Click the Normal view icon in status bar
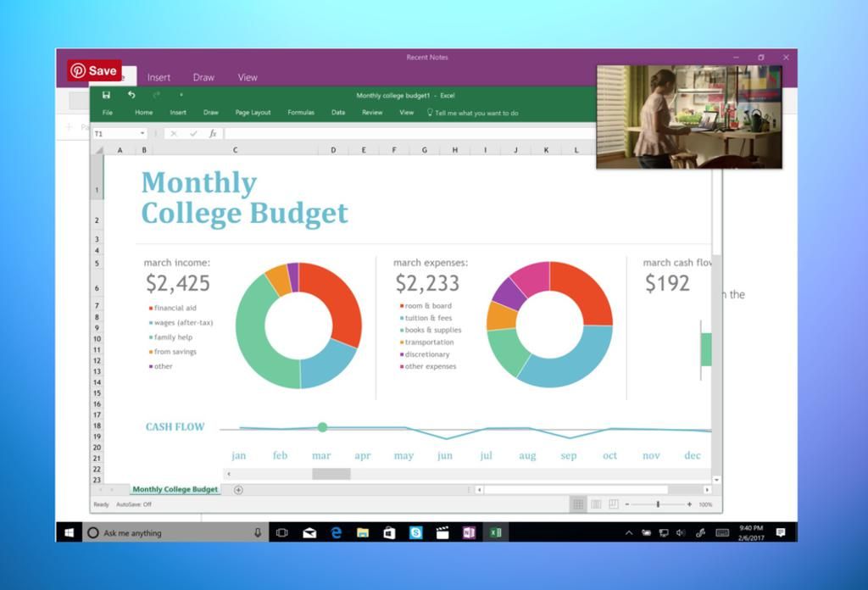This screenshot has width=868, height=590. [x=579, y=504]
